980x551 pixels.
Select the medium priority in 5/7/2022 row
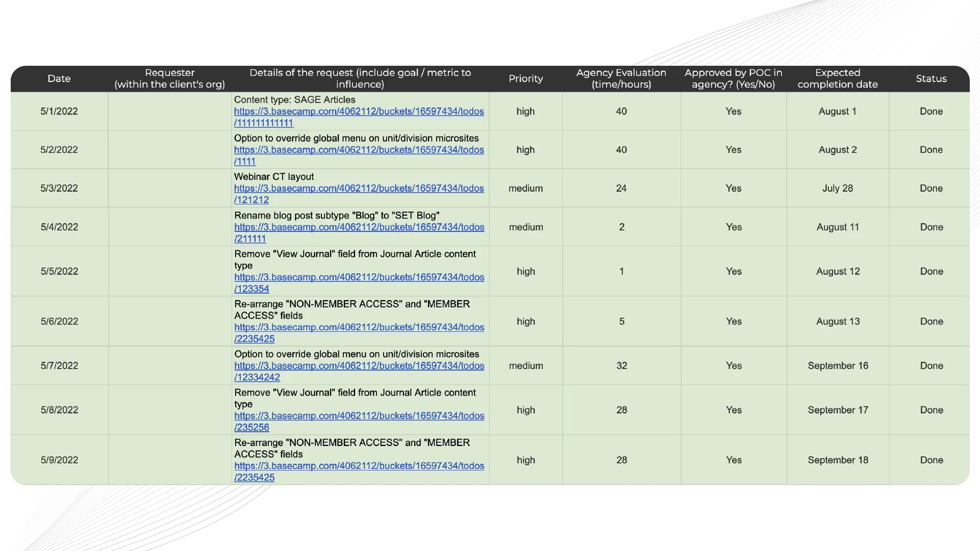pyautogui.click(x=526, y=365)
